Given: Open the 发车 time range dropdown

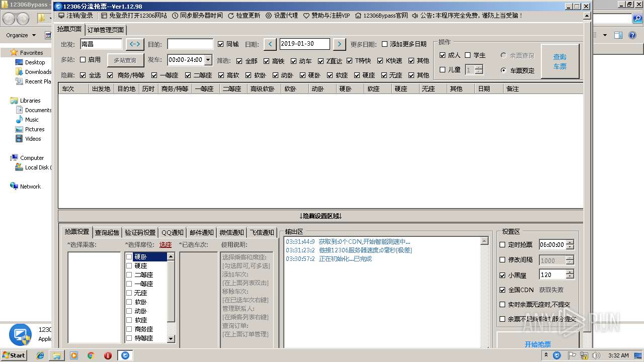Looking at the screenshot, I should (x=208, y=60).
